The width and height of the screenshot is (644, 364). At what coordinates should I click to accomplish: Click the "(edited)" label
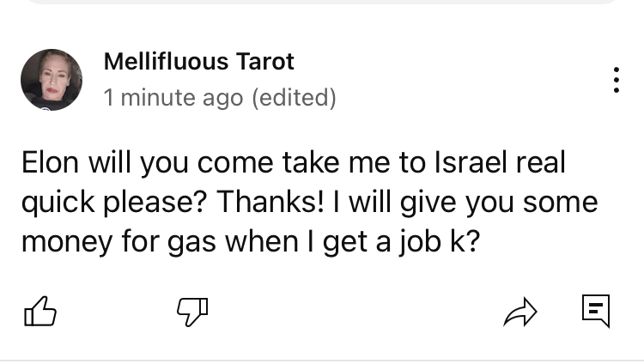pos(294,98)
